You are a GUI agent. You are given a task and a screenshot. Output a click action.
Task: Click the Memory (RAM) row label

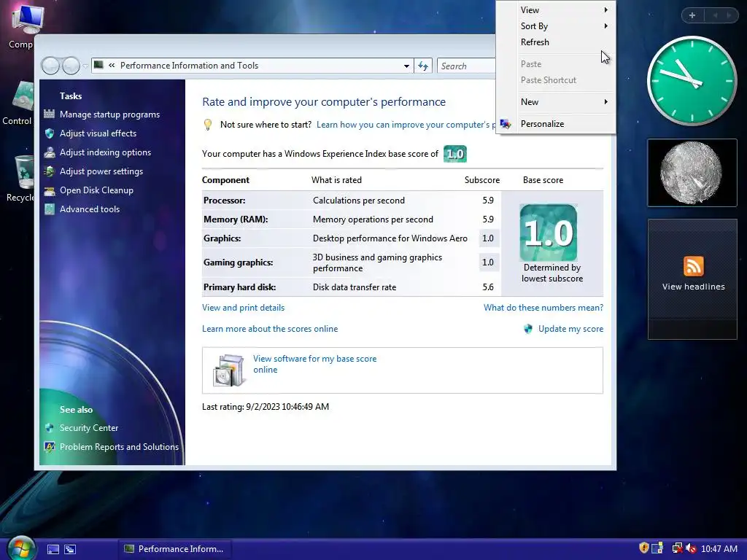pos(236,219)
